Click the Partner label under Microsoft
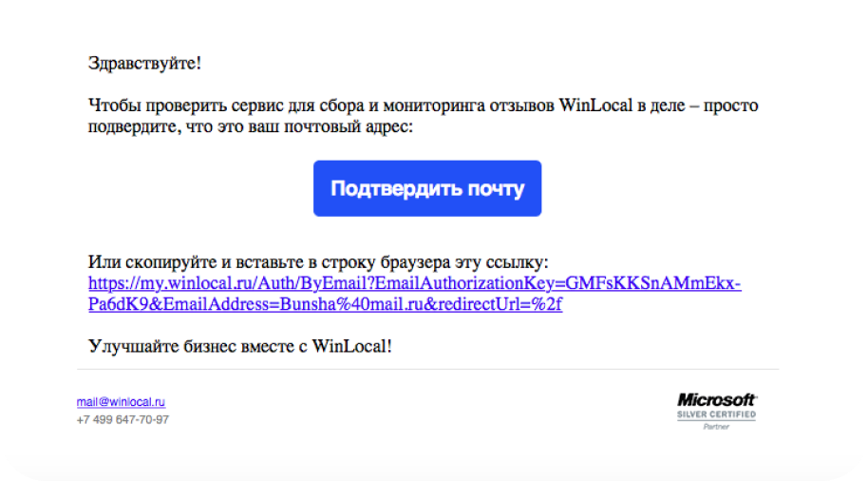Viewport: 868px width, 481px height. 716,427
